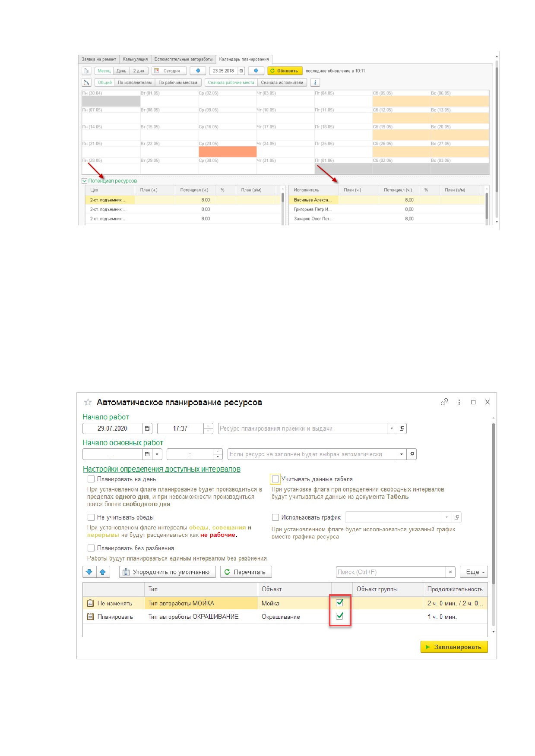
Task: Select the 2 дня view mode
Action: 139,71
